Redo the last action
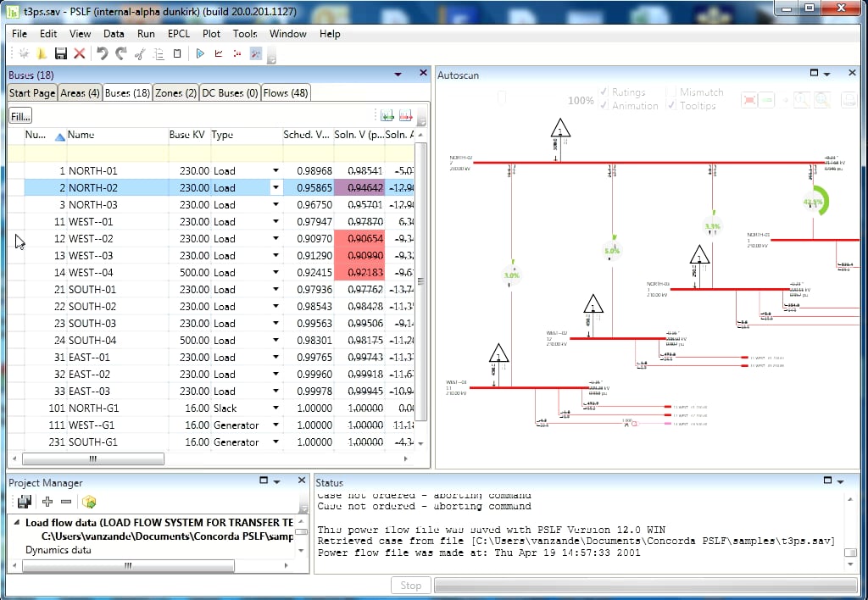This screenshot has height=600, width=868. pyautogui.click(x=121, y=53)
